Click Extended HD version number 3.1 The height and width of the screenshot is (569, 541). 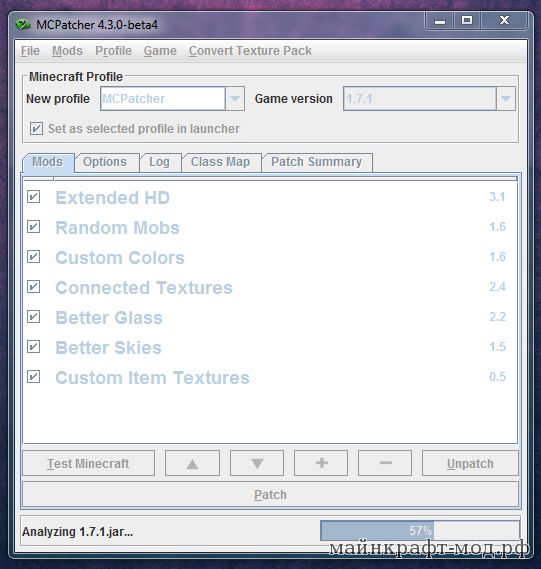pos(497,197)
